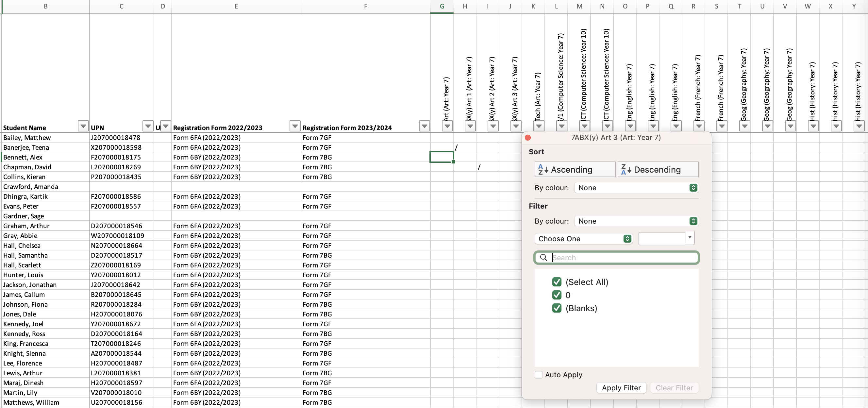Click into the filter Search field

click(623, 258)
